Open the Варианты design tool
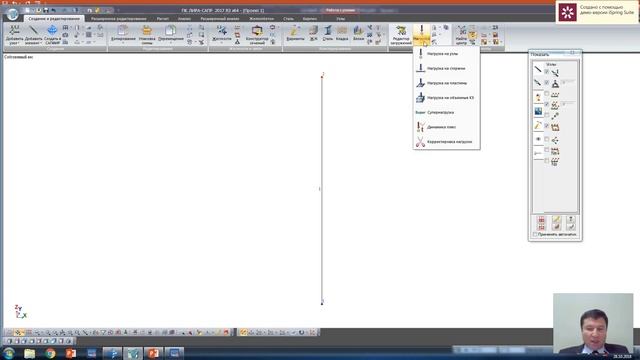The image size is (640, 360). [x=295, y=33]
